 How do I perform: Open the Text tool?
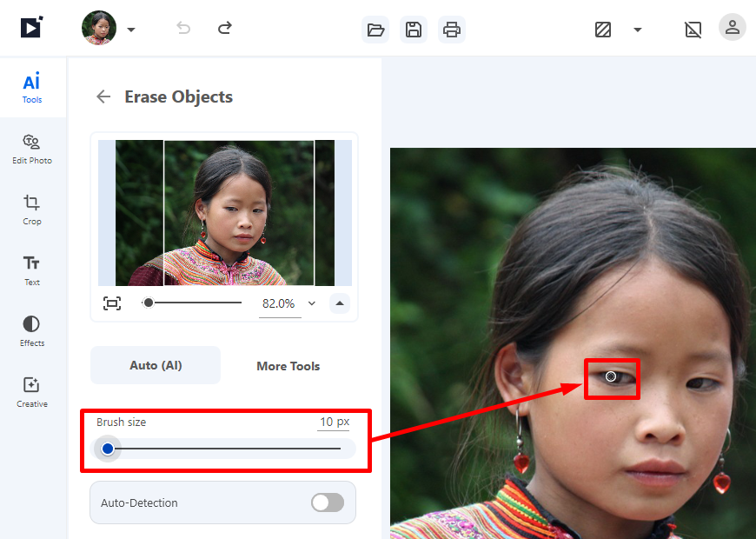pyautogui.click(x=31, y=269)
